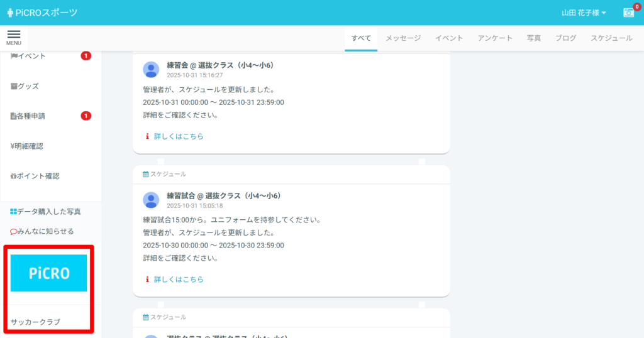This screenshot has height=338, width=644.
Task: Click 詳しくはこちら link on 練習試合 post
Action: pyautogui.click(x=179, y=280)
